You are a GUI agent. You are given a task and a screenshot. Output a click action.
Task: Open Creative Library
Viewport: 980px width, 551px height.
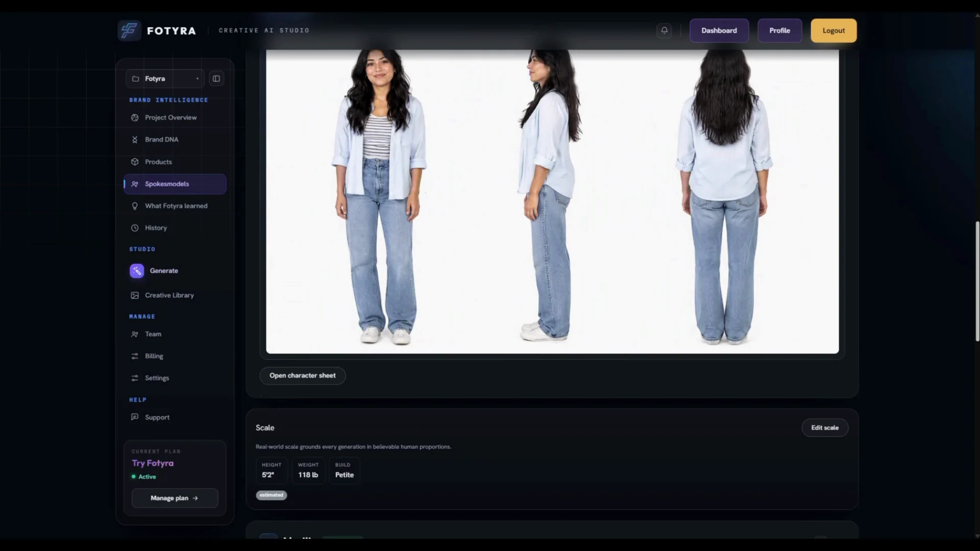tap(175, 295)
